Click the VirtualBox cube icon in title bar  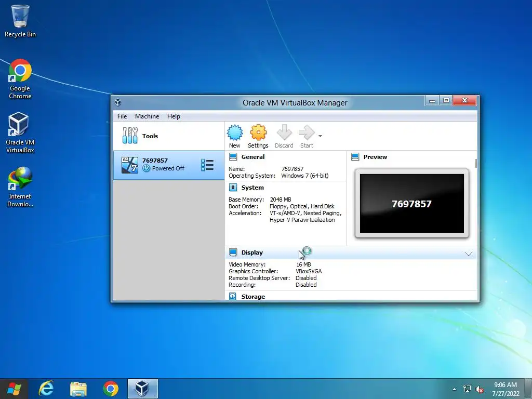point(118,102)
